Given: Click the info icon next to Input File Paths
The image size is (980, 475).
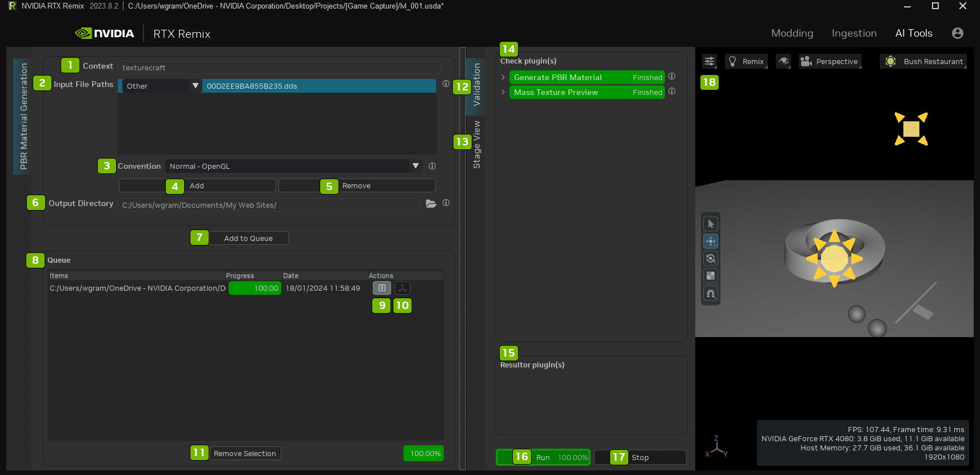Looking at the screenshot, I should click(446, 84).
